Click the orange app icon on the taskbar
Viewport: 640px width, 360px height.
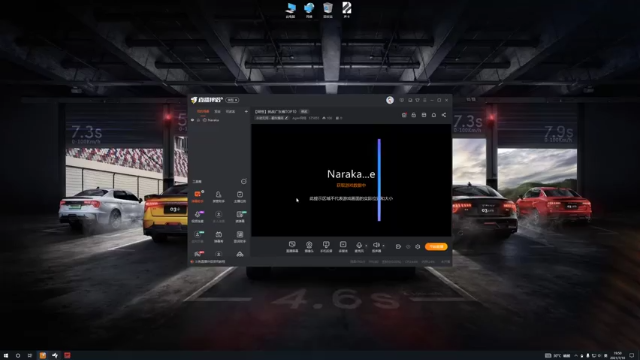pos(42,356)
